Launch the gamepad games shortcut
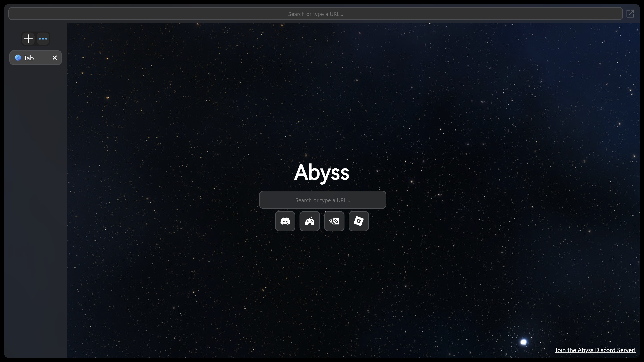The width and height of the screenshot is (644, 362). pos(309,221)
